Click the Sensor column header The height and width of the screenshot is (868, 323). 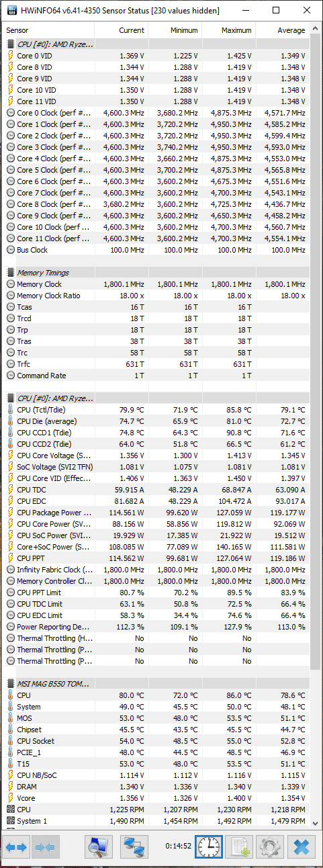[x=49, y=31]
